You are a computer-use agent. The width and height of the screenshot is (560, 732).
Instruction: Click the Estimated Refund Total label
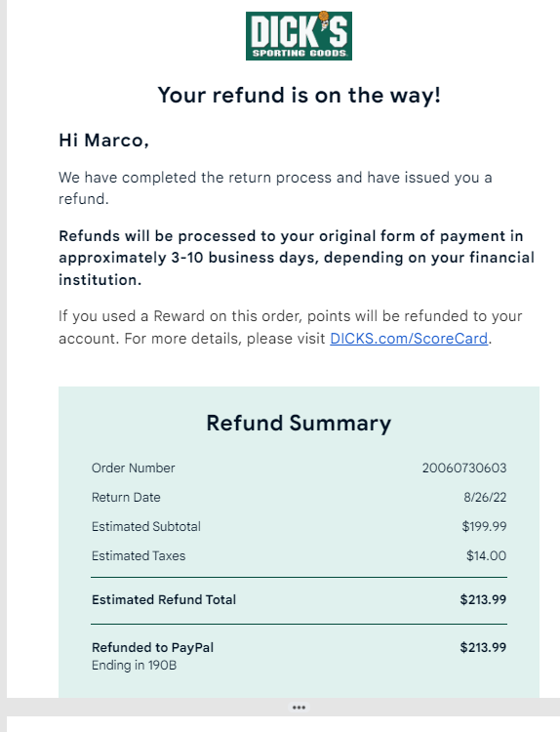click(x=164, y=599)
